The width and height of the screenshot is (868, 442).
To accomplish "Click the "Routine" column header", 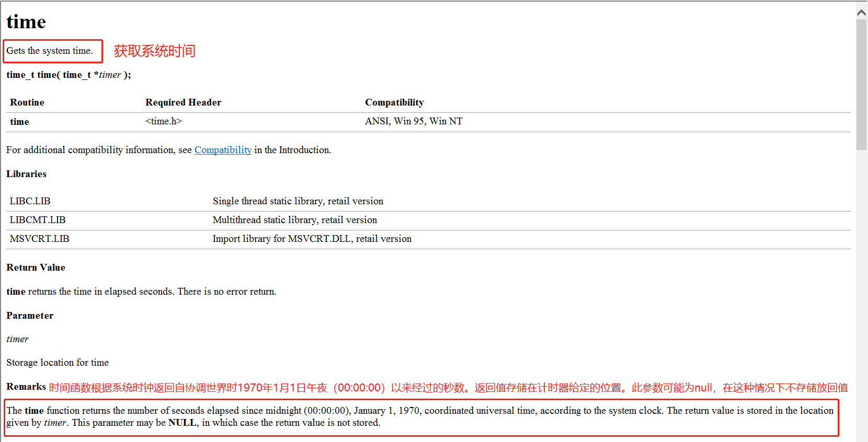I will pos(27,102).
